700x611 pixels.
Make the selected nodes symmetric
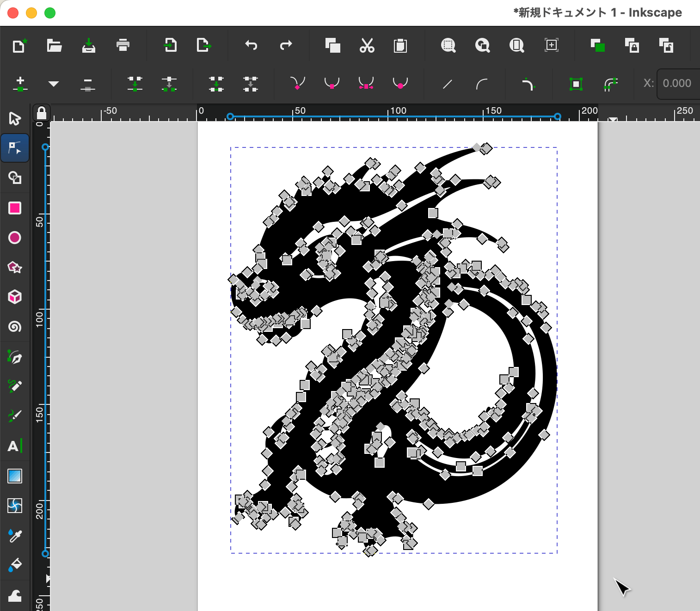[x=366, y=84]
